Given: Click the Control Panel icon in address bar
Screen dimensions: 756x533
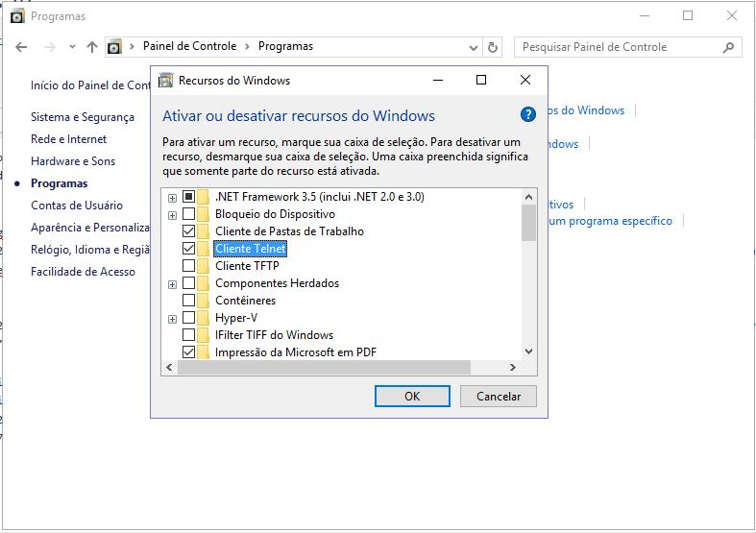Looking at the screenshot, I should click(x=115, y=46).
